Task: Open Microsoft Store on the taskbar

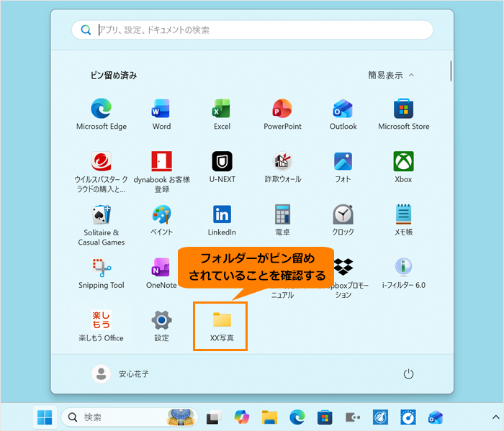Action: [x=325, y=417]
